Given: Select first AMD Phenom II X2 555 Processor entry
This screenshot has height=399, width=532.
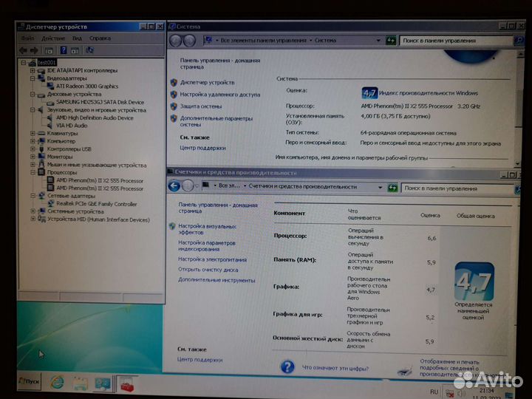Looking at the screenshot, I should pos(100,180).
